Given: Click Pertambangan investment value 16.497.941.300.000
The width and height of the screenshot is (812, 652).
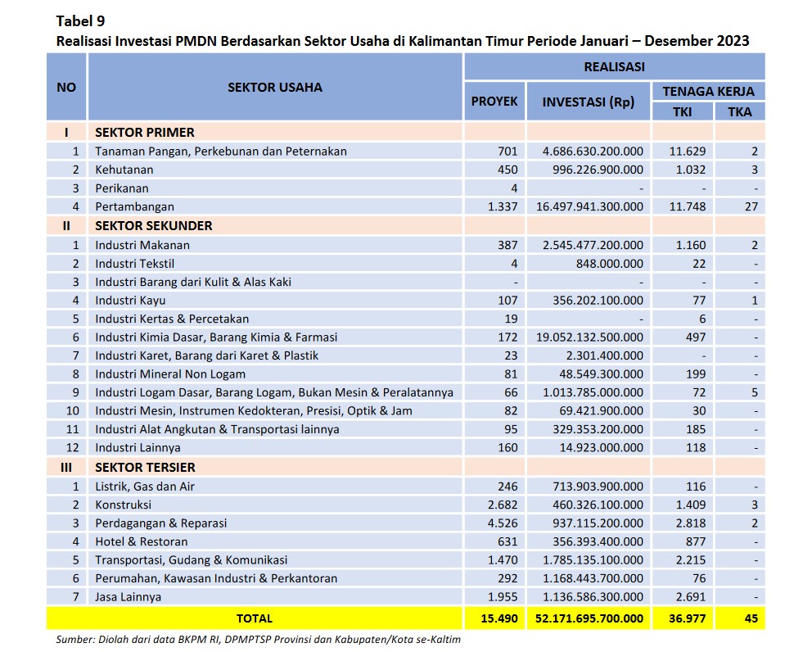Looking at the screenshot, I should coord(590,206).
